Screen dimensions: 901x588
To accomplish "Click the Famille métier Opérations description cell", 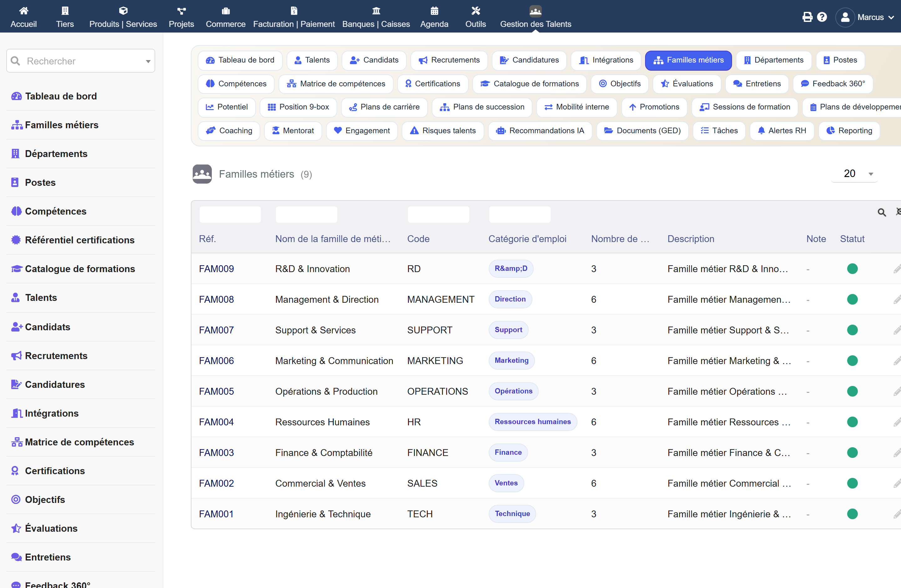I will 727,392.
